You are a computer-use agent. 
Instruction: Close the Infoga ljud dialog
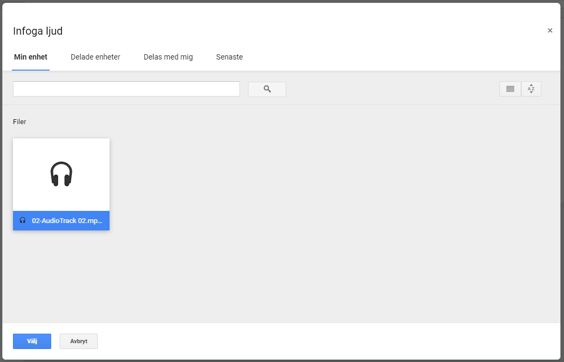[x=550, y=31]
